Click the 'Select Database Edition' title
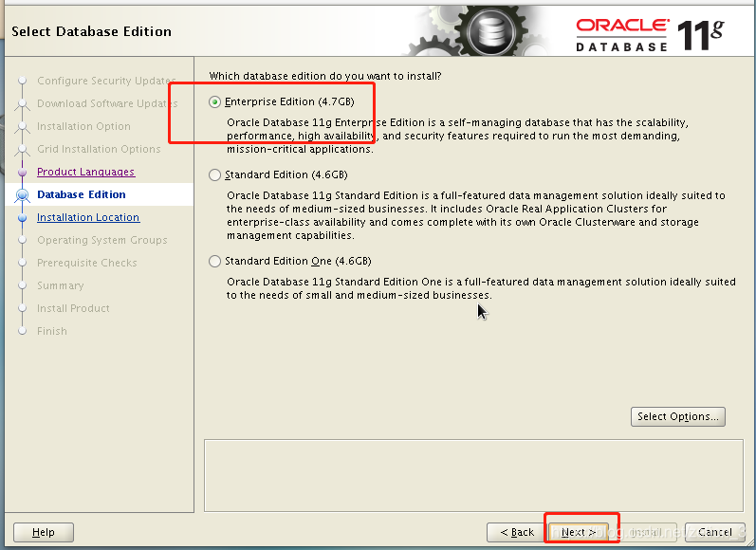 click(92, 31)
